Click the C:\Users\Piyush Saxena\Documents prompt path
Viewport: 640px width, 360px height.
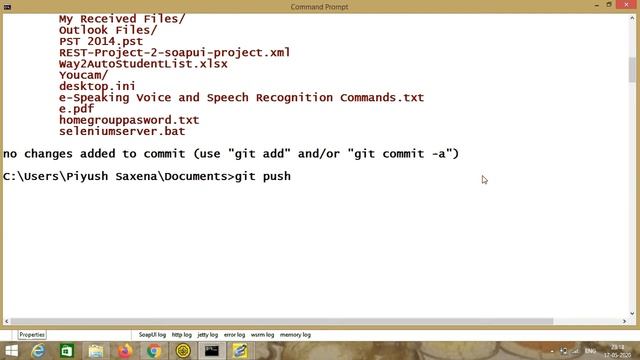(116, 176)
